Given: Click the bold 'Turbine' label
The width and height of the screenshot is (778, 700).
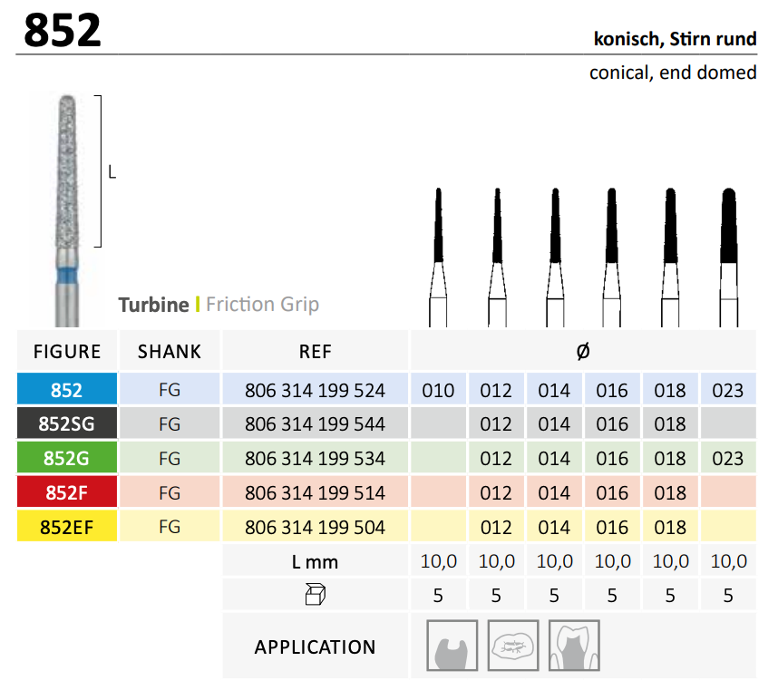Looking at the screenshot, I should pyautogui.click(x=153, y=305).
